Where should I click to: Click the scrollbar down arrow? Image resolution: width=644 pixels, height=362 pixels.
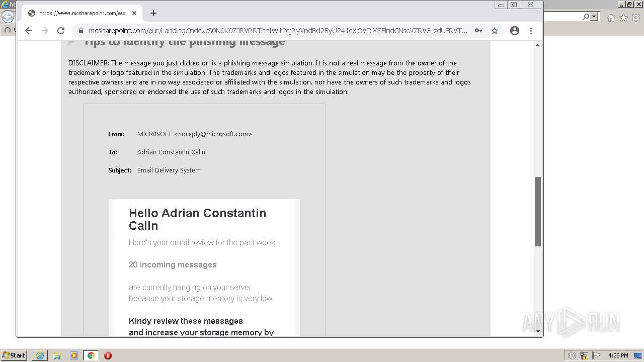tap(538, 331)
